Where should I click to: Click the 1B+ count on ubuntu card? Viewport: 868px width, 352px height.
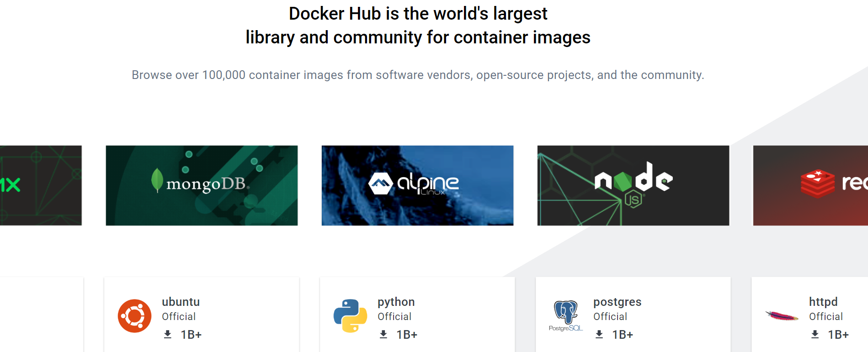(x=191, y=335)
